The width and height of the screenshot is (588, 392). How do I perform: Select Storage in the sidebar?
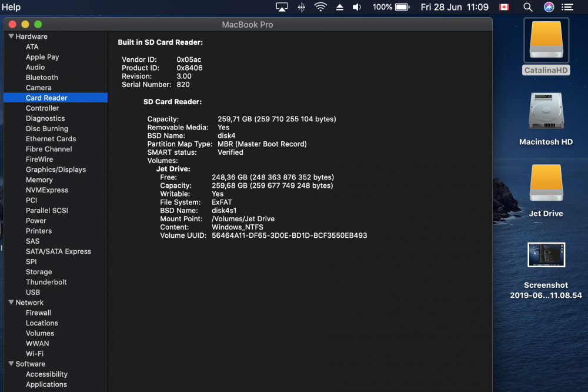click(x=39, y=272)
